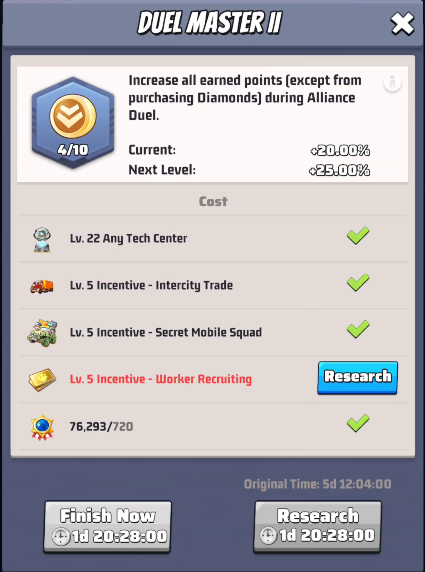Open the info icon beside the description
425x572 pixels.
coord(393,83)
